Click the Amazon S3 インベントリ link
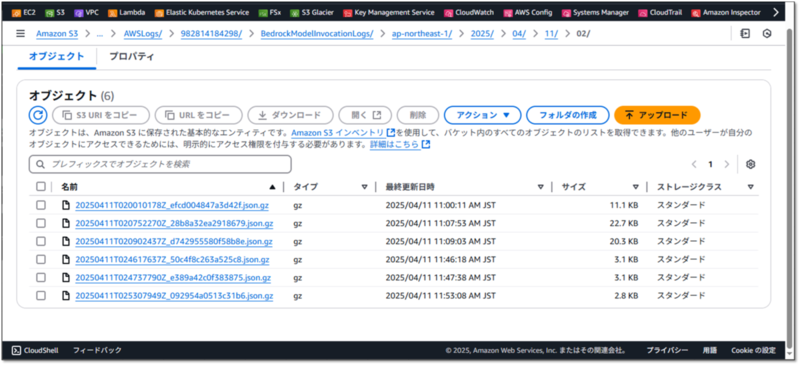This screenshot has height=365, width=800. pos(342,133)
